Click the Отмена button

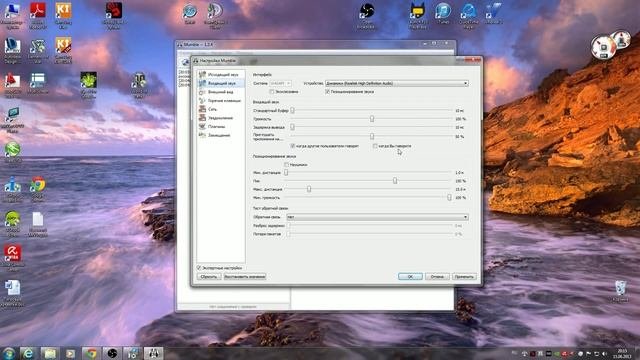tap(437, 277)
